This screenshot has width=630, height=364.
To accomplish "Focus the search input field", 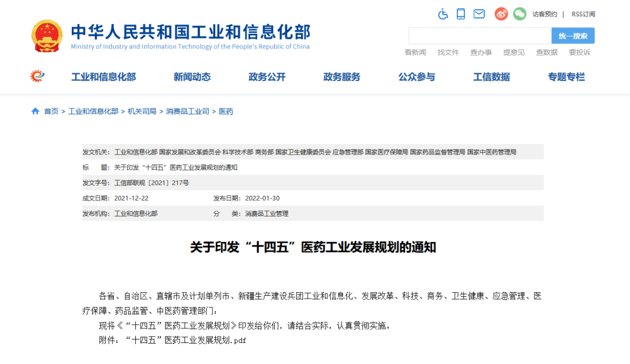I will coord(480,36).
